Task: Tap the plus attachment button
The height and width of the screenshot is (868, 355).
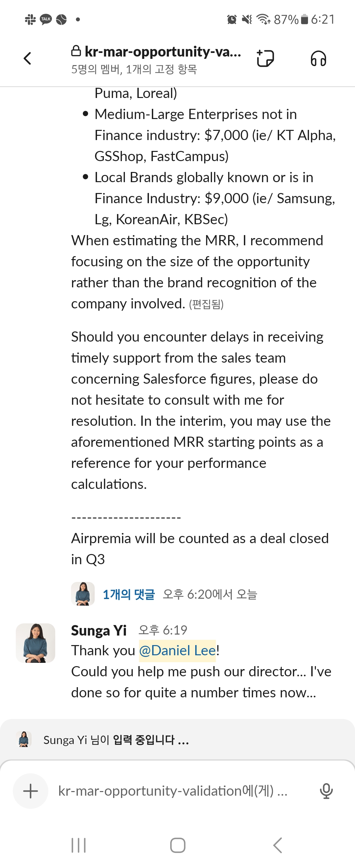Action: (x=30, y=790)
